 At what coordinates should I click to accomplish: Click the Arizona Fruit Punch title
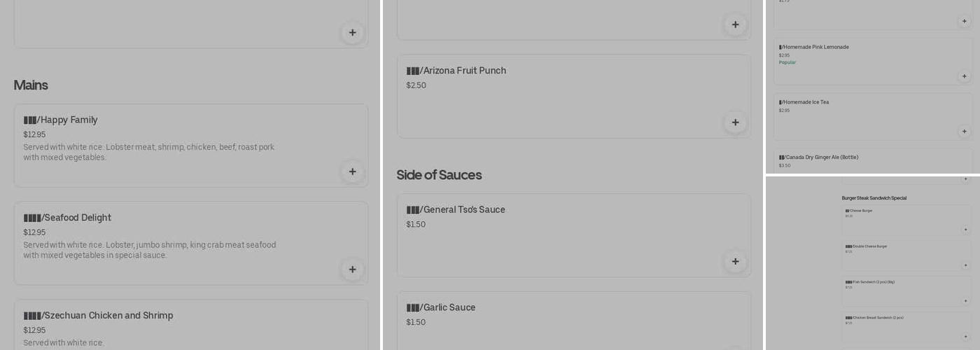point(463,71)
